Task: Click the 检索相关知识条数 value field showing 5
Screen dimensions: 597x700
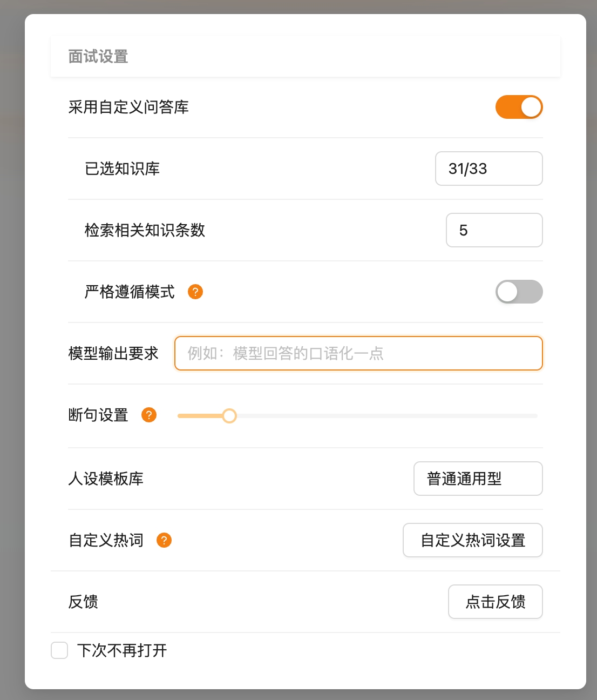Action: coord(494,230)
